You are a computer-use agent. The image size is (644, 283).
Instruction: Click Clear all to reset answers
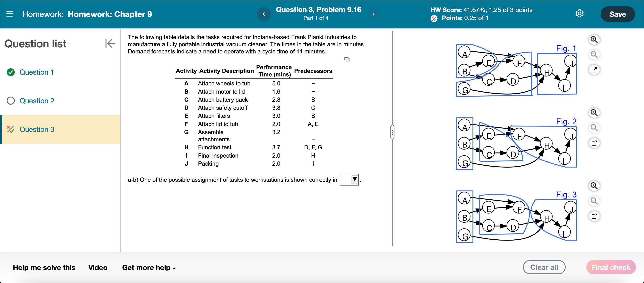click(x=544, y=267)
